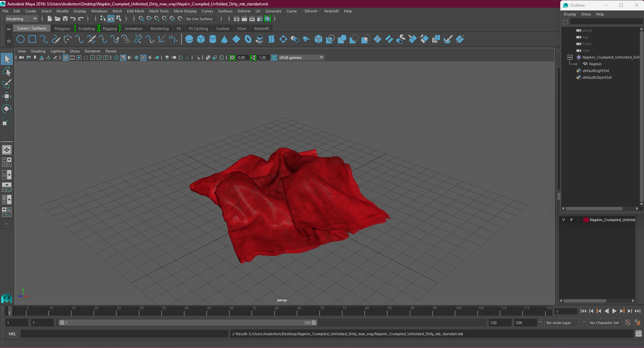Toggle the viewport grid display
Screen dimensions: 644x348
pyautogui.click(x=66, y=58)
